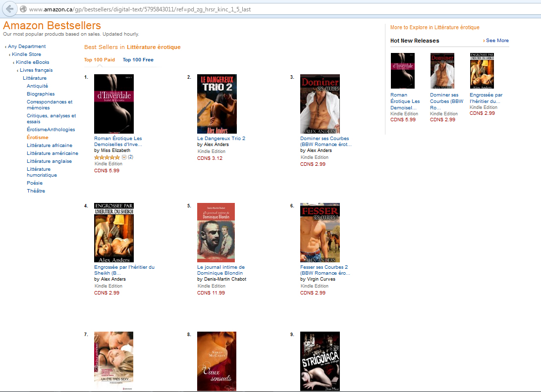Open the Littérature américaine category
541x392 pixels.
(53, 153)
